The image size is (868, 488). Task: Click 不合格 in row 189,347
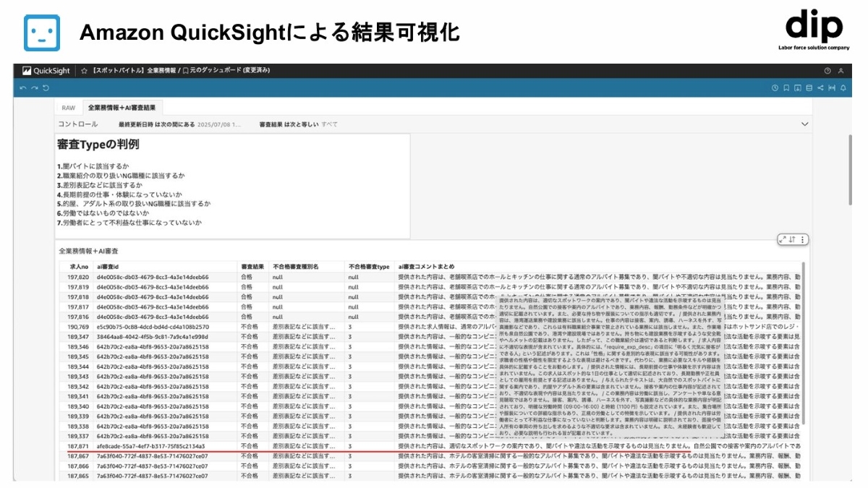click(x=249, y=337)
